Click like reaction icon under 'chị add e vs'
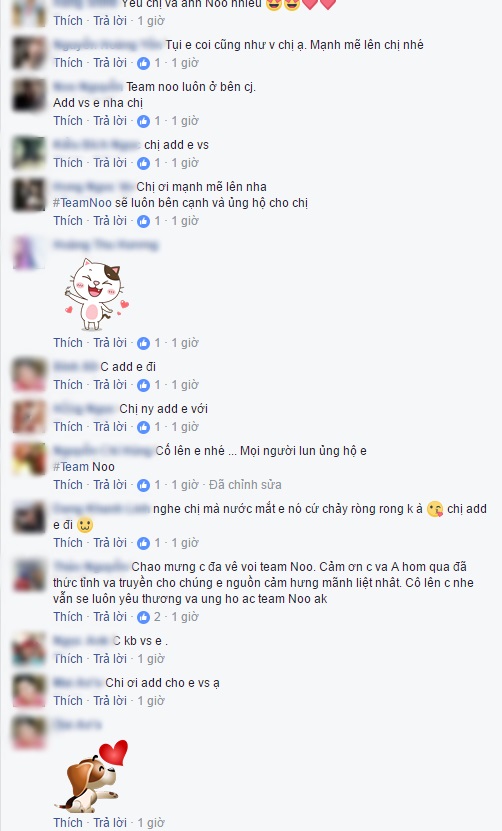This screenshot has height=831, width=502. [143, 163]
